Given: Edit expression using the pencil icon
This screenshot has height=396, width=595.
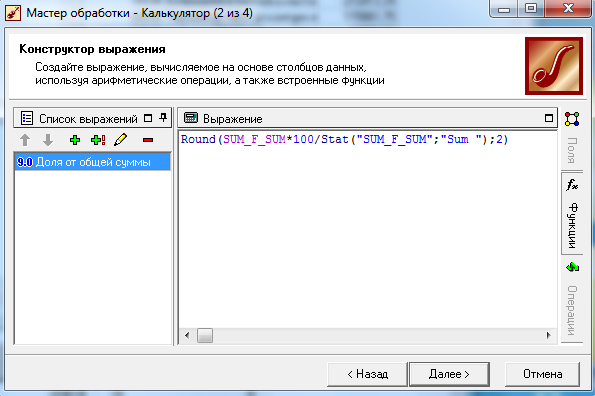Looking at the screenshot, I should [121, 140].
